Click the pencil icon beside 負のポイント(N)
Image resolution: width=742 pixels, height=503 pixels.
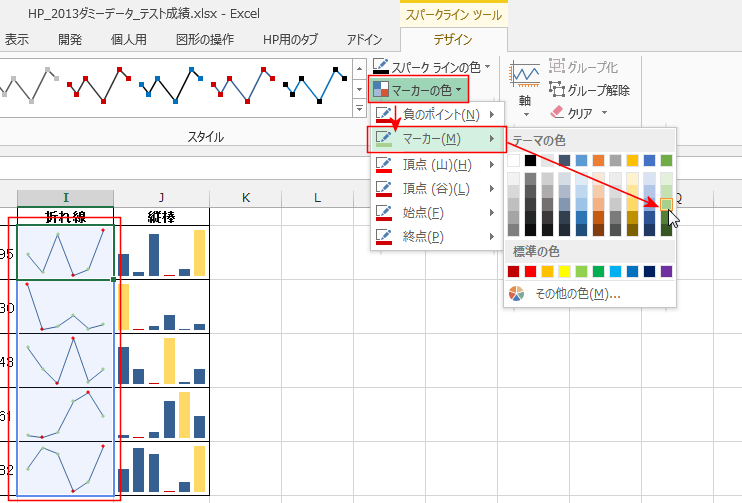click(383, 115)
